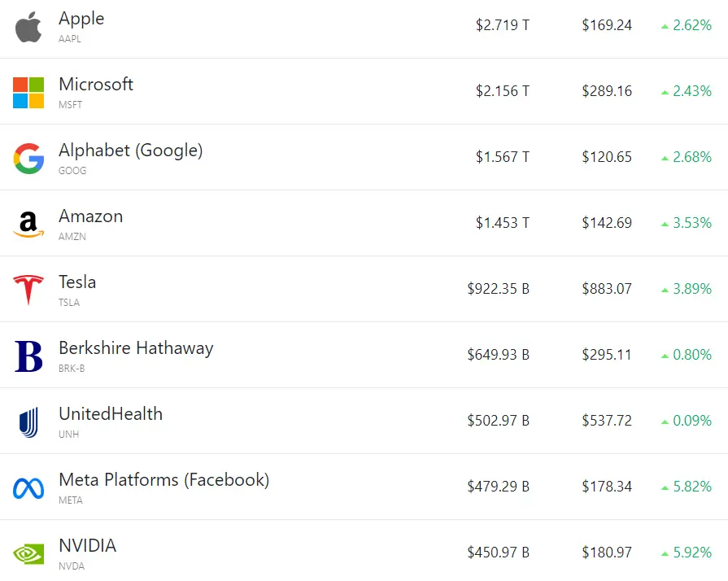728x581 pixels.
Task: Click the green NVIDIA eye logo
Action: (x=28, y=554)
